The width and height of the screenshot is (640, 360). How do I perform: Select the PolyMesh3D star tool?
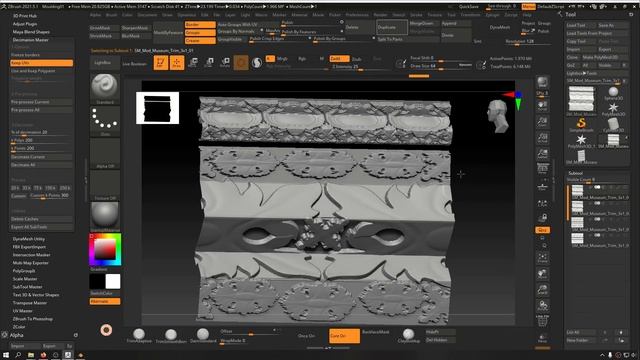(x=613, y=109)
